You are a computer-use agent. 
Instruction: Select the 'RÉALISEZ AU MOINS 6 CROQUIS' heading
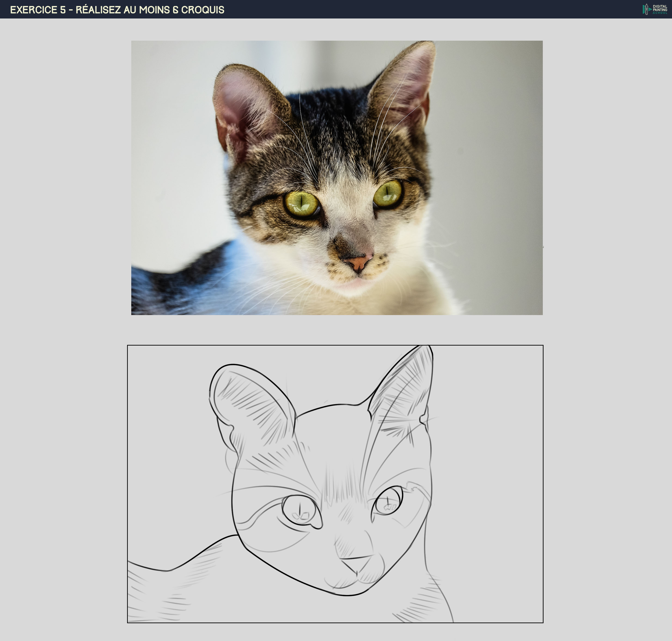coord(150,10)
